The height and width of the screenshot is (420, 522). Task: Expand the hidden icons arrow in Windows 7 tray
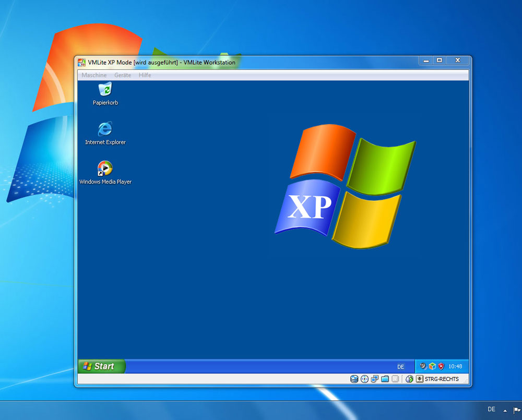(505, 411)
